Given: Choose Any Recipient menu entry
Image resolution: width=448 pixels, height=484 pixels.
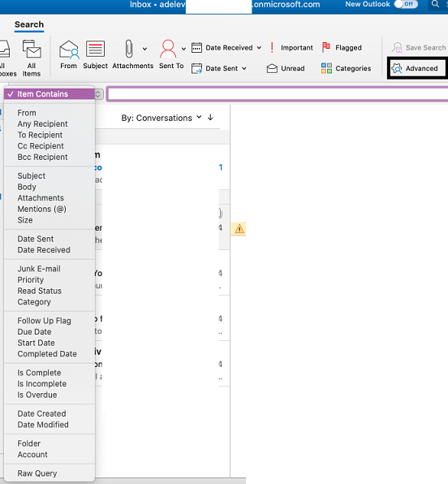Looking at the screenshot, I should (x=50, y=123).
